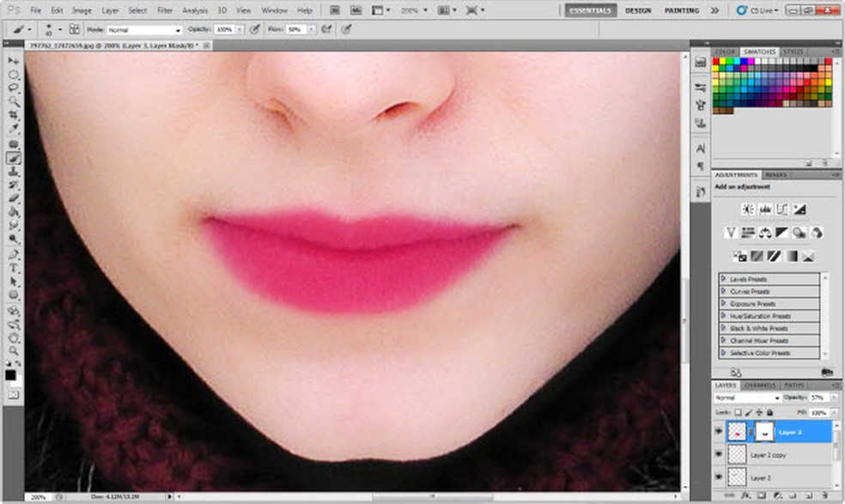
Task: Add a Curves adjustment from the Adjustments panel
Action: pyautogui.click(x=782, y=209)
